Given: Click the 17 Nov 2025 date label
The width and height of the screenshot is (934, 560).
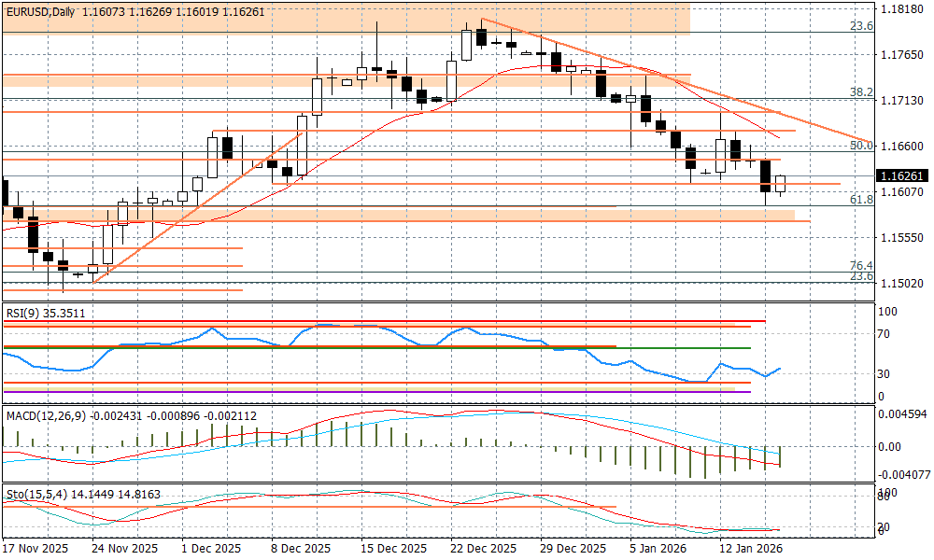Looking at the screenshot, I should tap(35, 549).
